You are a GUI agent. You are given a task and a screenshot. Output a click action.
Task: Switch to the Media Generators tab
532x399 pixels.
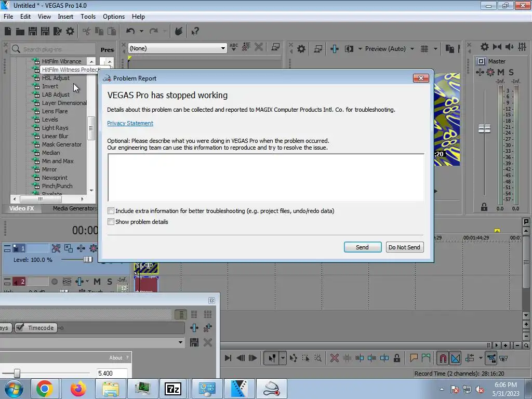75,208
